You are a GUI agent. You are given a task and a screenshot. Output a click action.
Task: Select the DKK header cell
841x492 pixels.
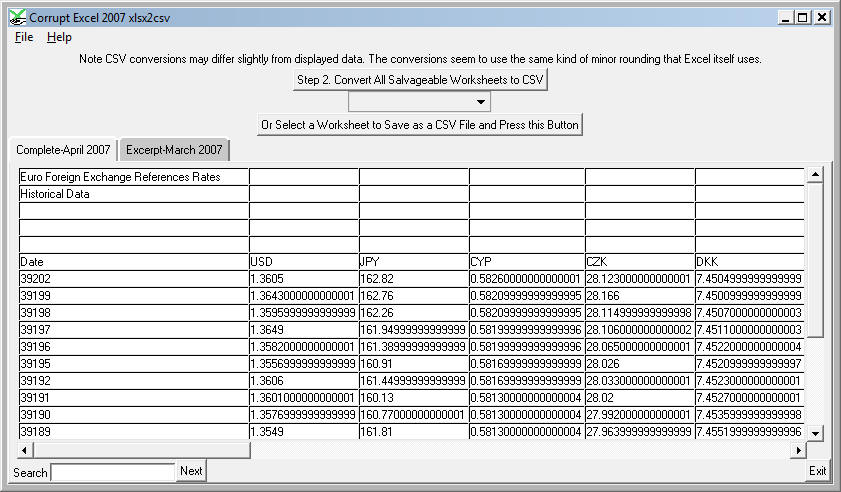[749, 262]
